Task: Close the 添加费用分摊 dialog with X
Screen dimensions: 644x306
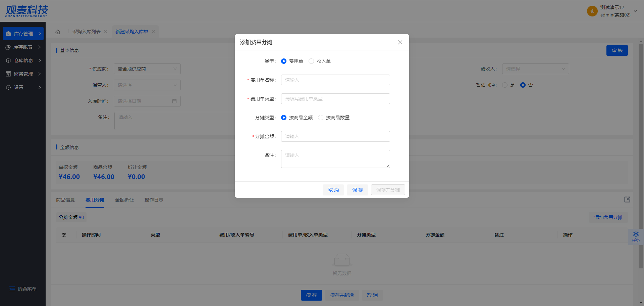Action: [400, 42]
